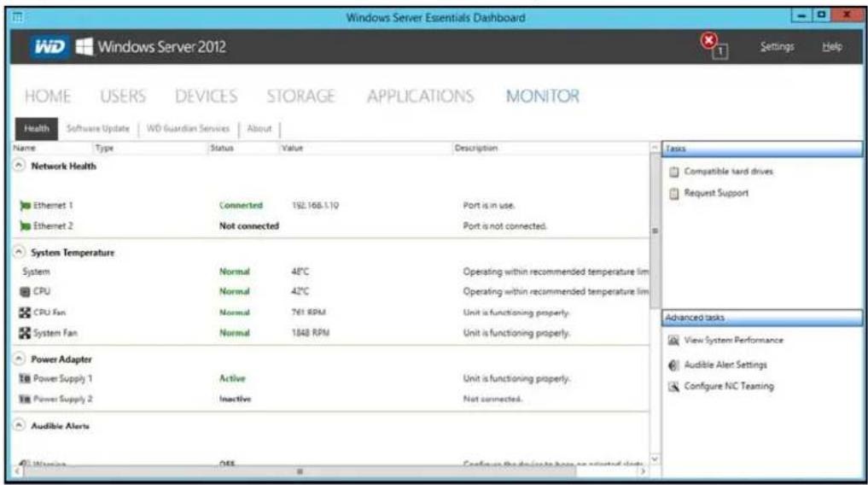Collapse the Network Health group

(19, 166)
